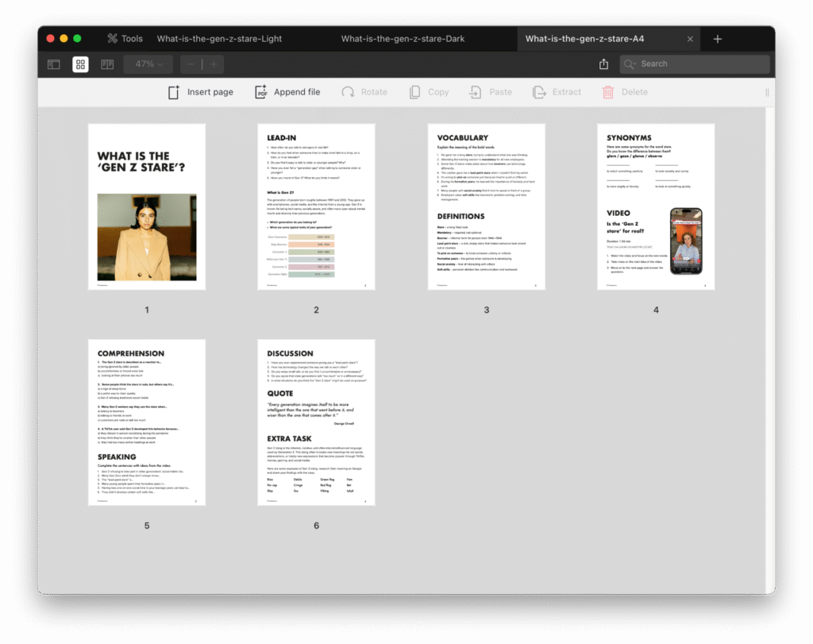Click the Delete trash icon
The image size is (813, 644).
(608, 92)
